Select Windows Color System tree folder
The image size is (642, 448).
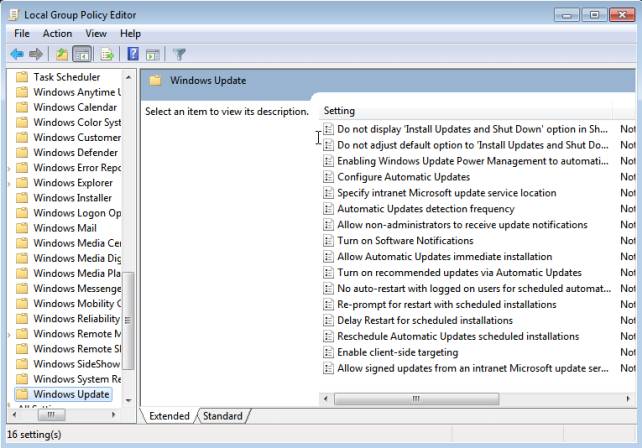pos(77,122)
